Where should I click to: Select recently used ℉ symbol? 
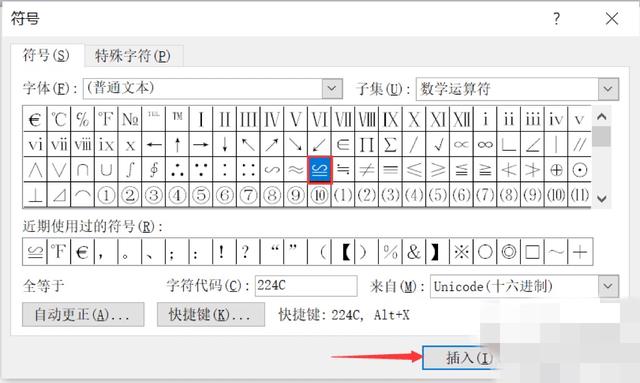[x=59, y=252]
